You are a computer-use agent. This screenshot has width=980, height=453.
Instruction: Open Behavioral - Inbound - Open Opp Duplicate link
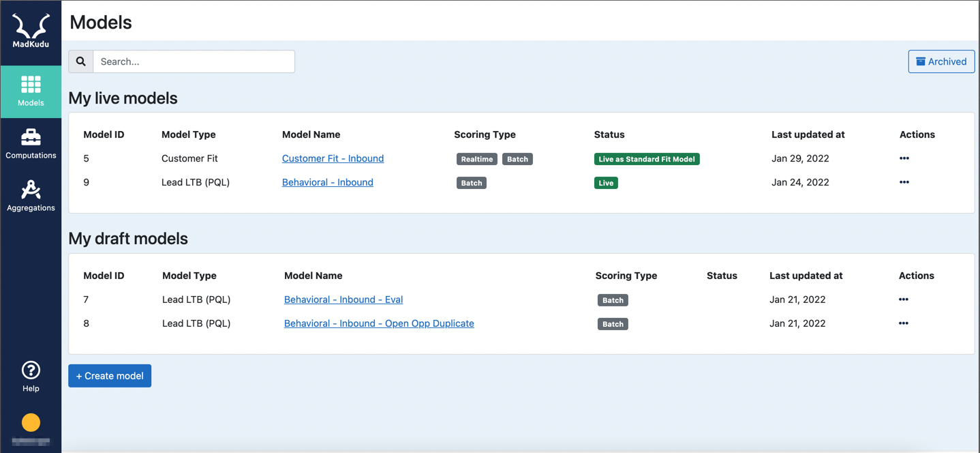[379, 323]
